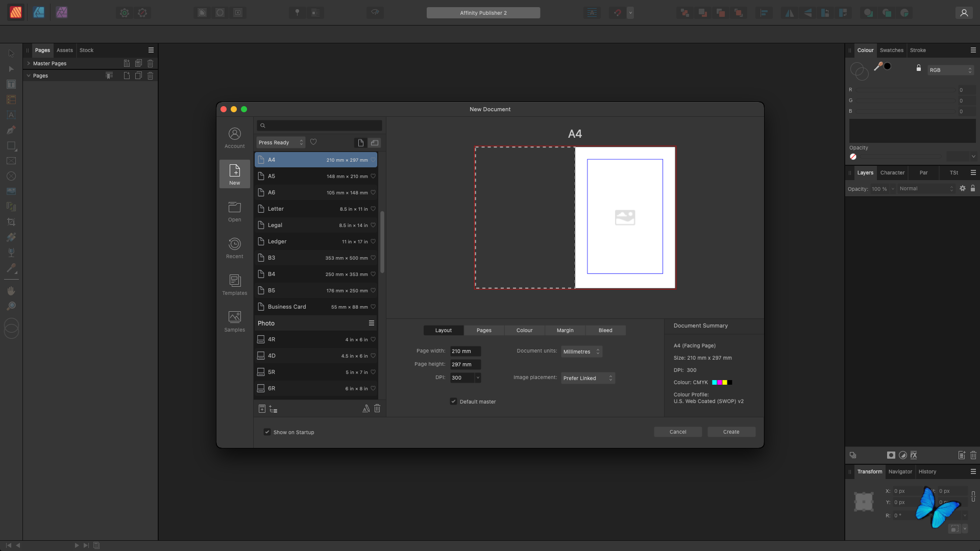Open the Image placement dropdown
The height and width of the screenshot is (551, 980).
point(588,378)
